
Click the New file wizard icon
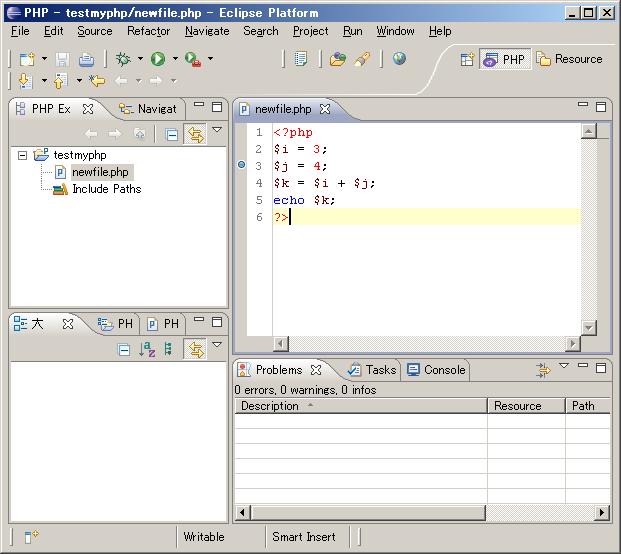(27, 59)
